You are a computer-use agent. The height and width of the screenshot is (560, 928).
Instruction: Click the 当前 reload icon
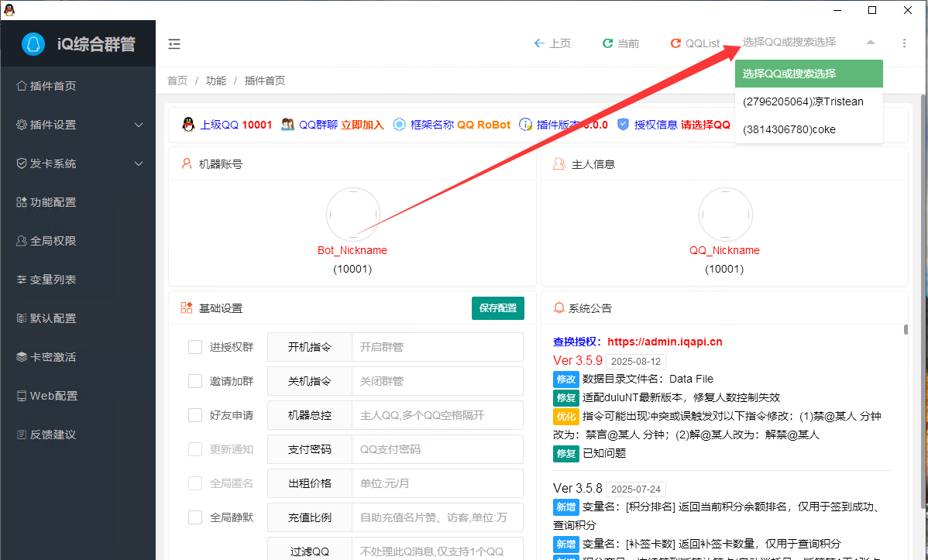[608, 43]
